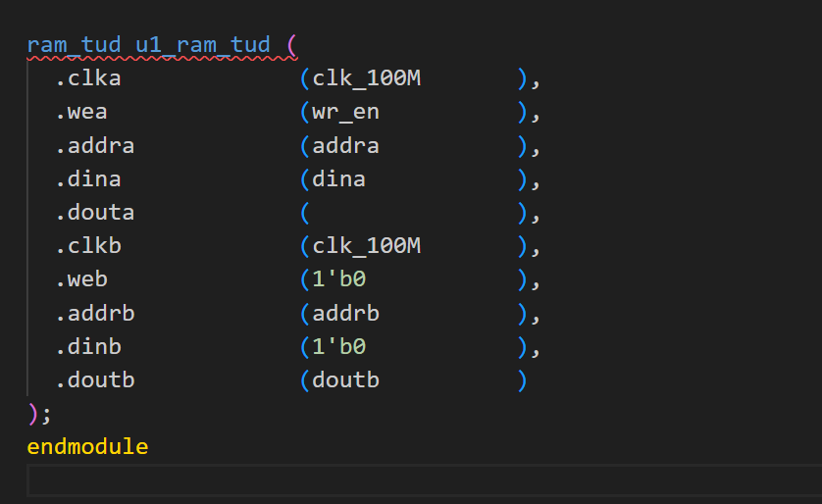Click 1'b0 value on the web line
Screen dimensions: 822x504
tap(339, 279)
